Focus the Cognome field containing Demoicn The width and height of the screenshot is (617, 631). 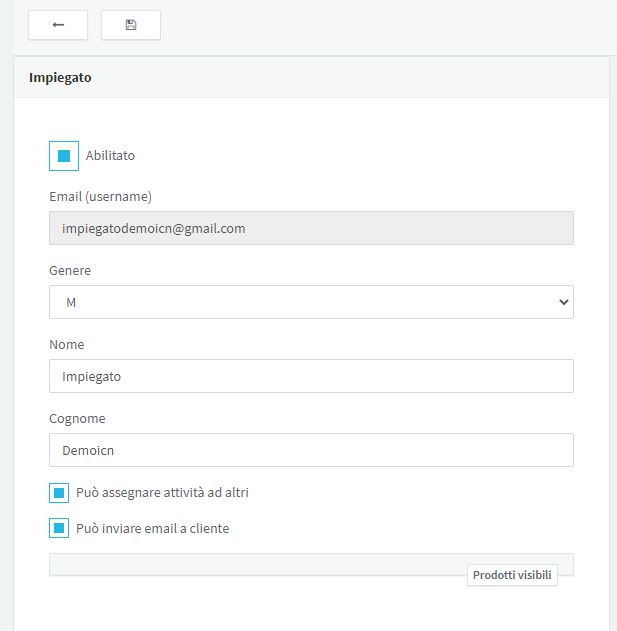pyautogui.click(x=311, y=450)
